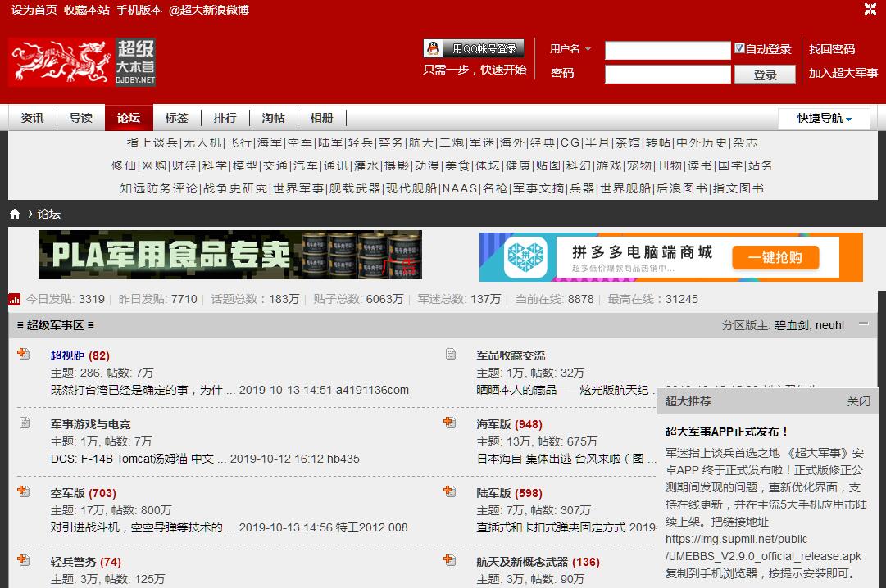Close the 超大推荐 popup panel
886x588 pixels.
(x=858, y=401)
